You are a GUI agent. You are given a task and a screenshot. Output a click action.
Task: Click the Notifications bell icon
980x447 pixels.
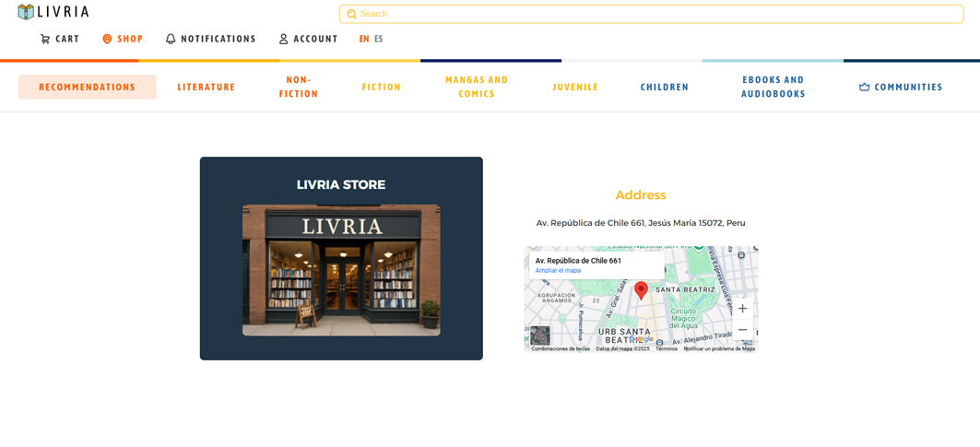click(171, 39)
